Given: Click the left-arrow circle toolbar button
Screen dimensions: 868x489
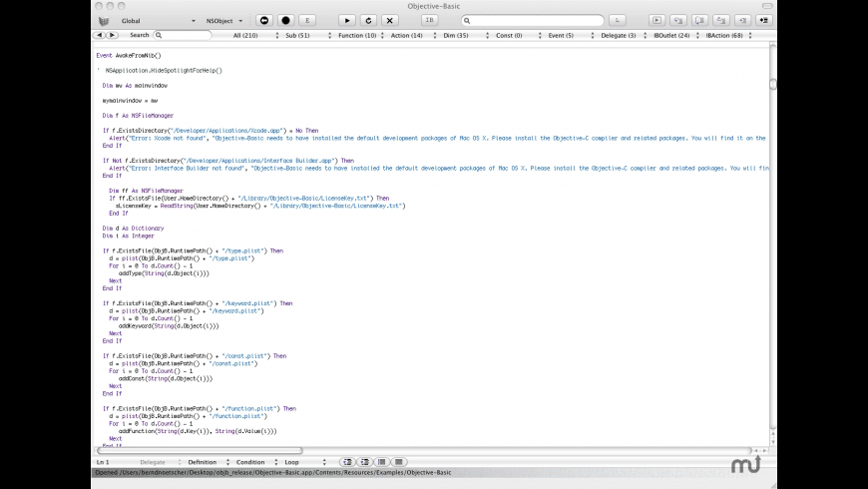Looking at the screenshot, I should click(x=264, y=20).
